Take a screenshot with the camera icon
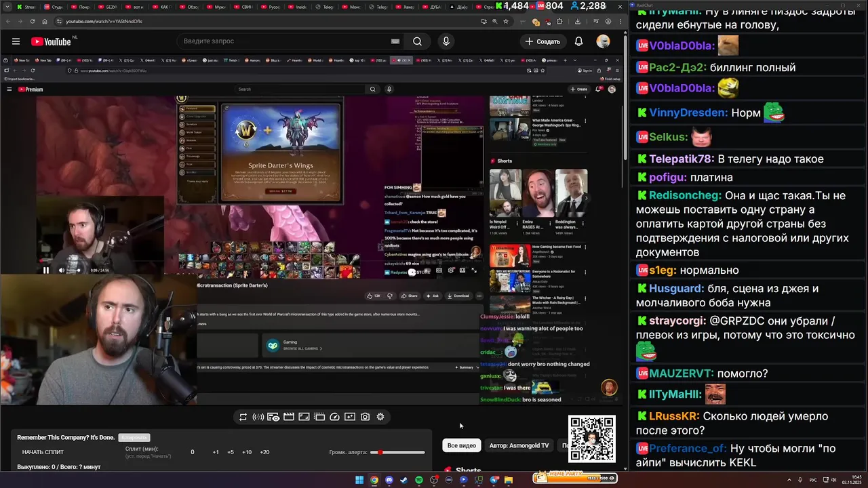 pos(365,417)
